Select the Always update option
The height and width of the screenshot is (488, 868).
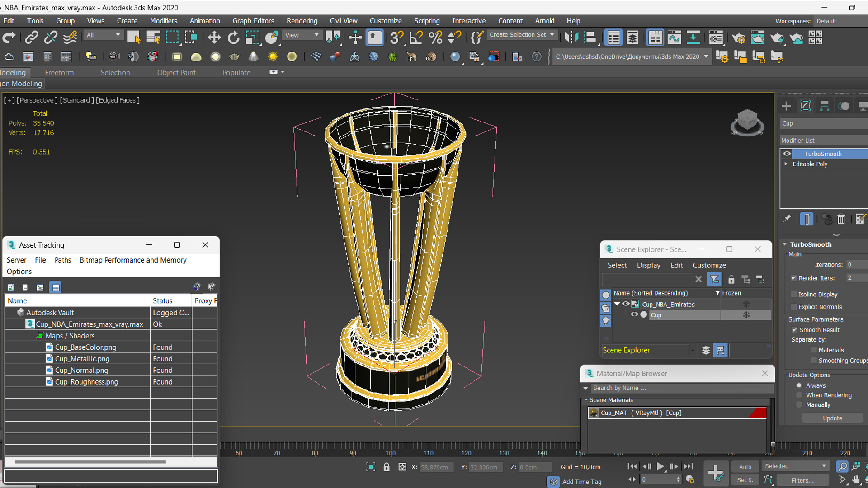(x=799, y=385)
